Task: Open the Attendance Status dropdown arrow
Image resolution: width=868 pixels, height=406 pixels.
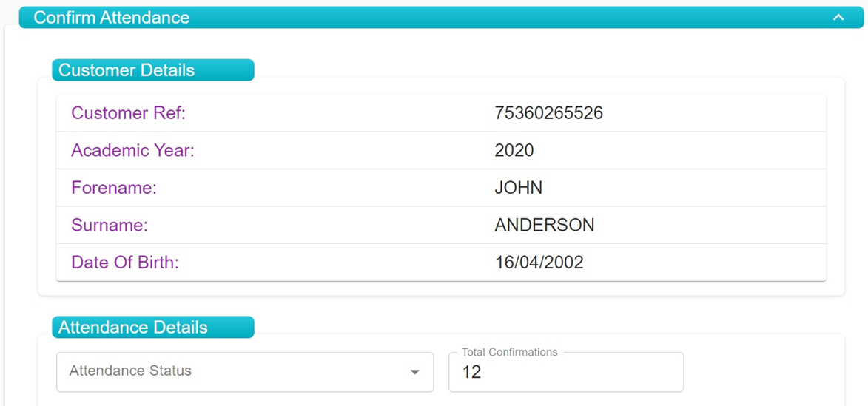Action: click(x=415, y=372)
